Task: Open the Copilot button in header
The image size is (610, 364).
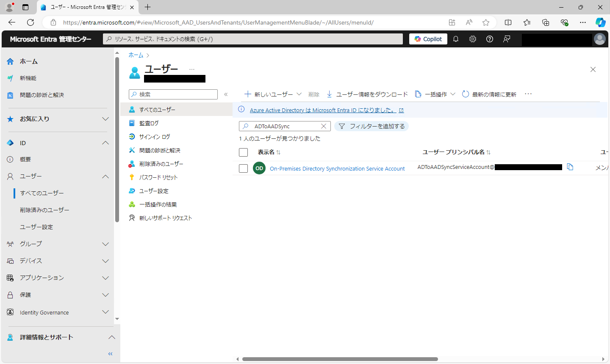Action: pyautogui.click(x=429, y=39)
